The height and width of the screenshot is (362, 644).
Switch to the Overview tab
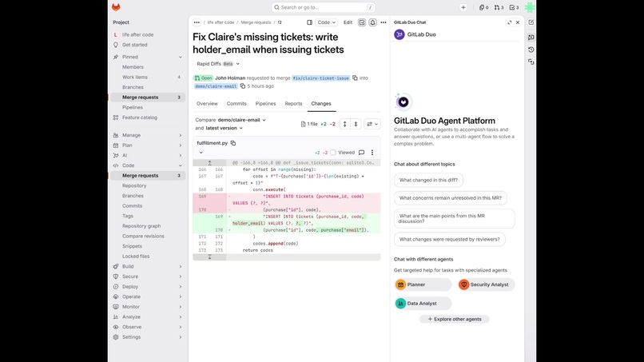click(x=207, y=104)
